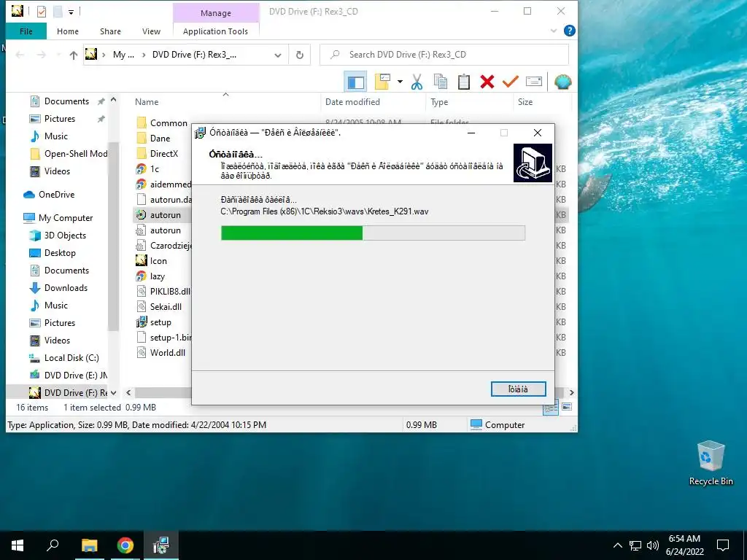
Task: Click the installer Cancel button
Action: pyautogui.click(x=519, y=389)
